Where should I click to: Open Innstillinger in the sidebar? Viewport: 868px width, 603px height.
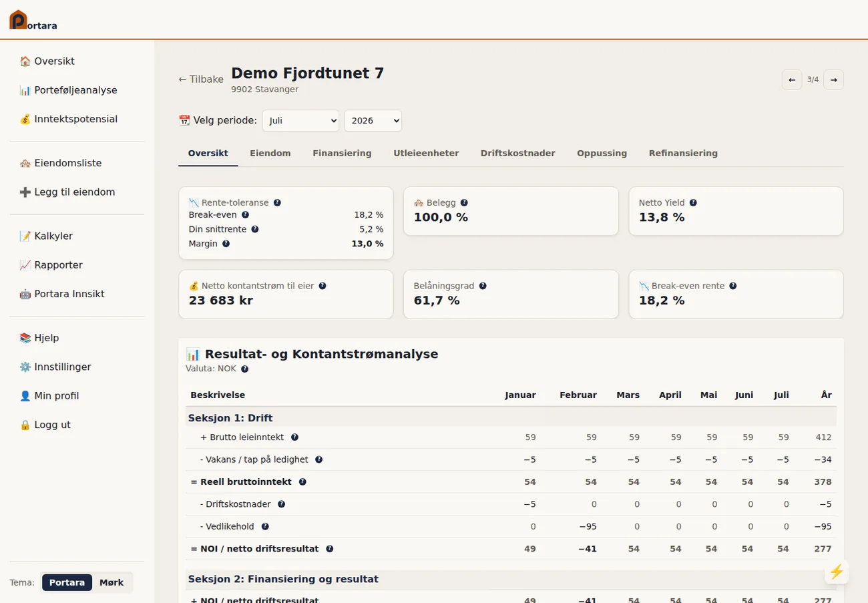(x=77, y=367)
